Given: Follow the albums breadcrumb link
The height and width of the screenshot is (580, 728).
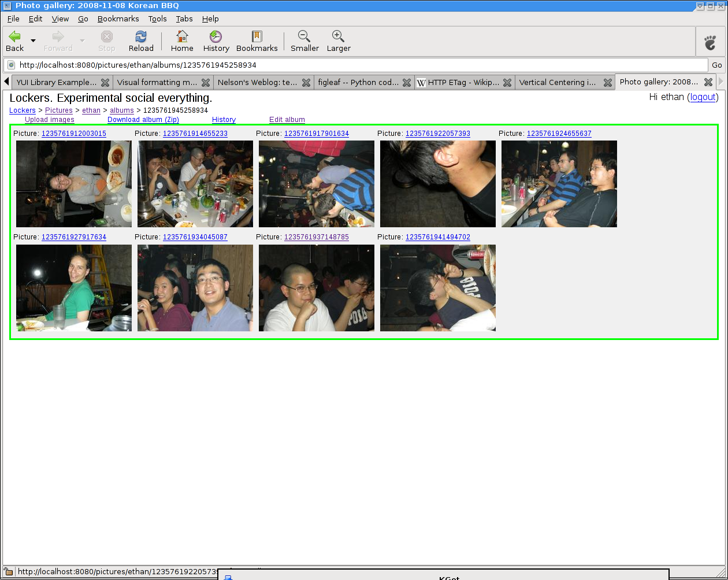Looking at the screenshot, I should [122, 110].
